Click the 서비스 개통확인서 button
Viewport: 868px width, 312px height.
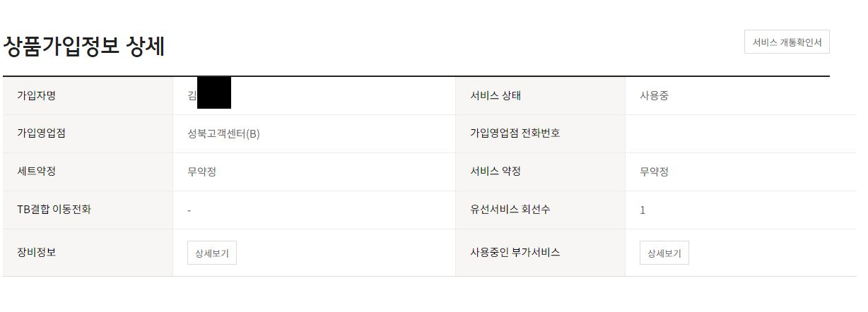point(786,42)
